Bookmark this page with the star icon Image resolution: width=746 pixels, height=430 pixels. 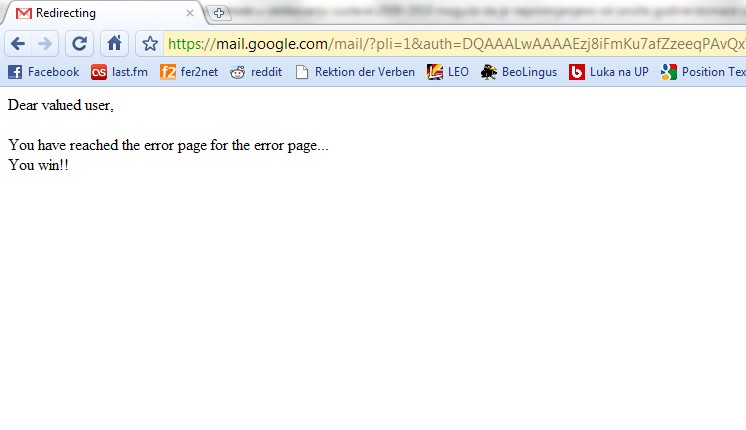tap(150, 44)
